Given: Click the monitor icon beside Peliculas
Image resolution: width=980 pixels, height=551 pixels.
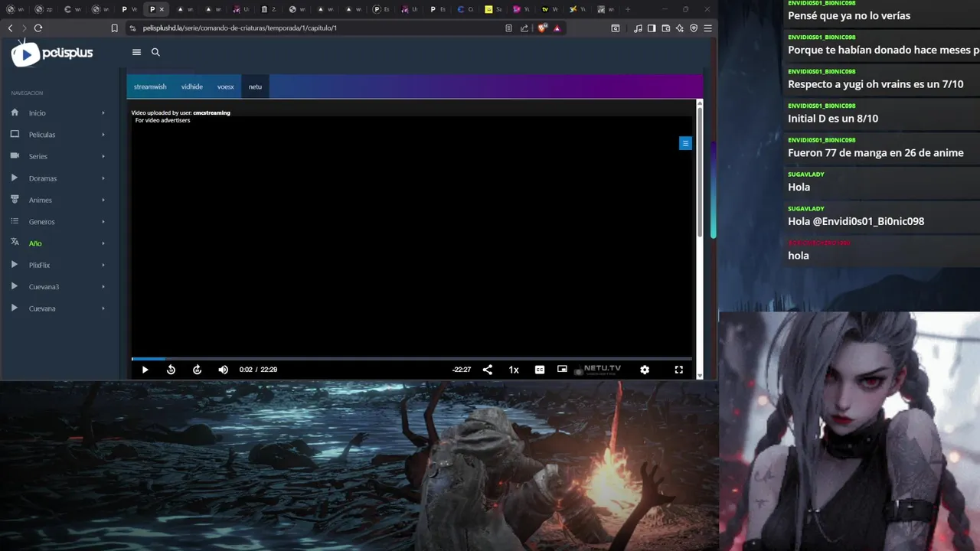Looking at the screenshot, I should [x=15, y=134].
